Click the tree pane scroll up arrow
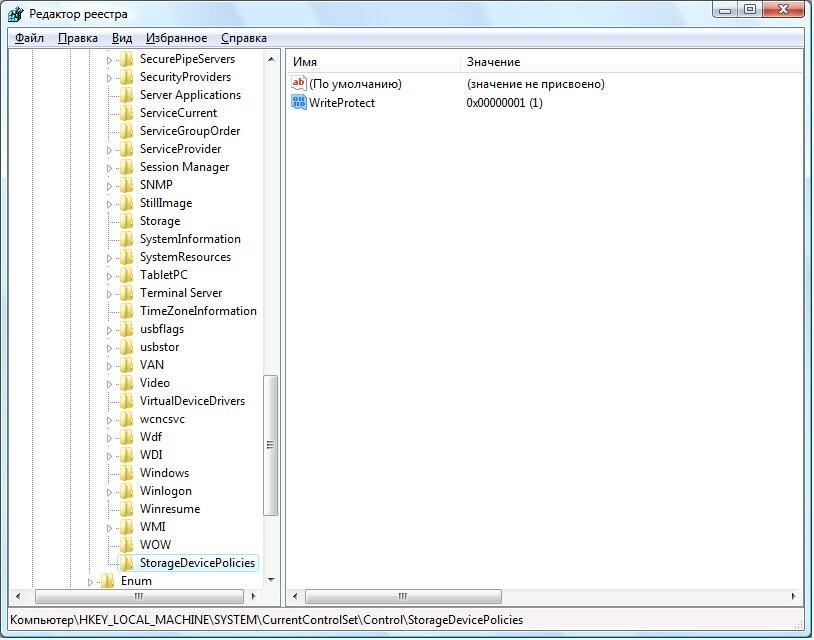The width and height of the screenshot is (814, 640). 271,59
